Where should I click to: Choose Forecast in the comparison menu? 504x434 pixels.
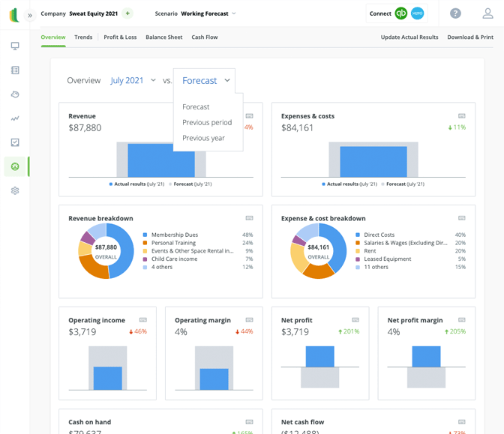click(196, 106)
